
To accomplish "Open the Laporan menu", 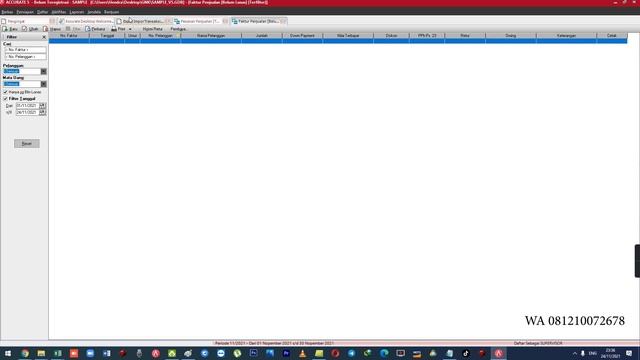I will point(77,12).
